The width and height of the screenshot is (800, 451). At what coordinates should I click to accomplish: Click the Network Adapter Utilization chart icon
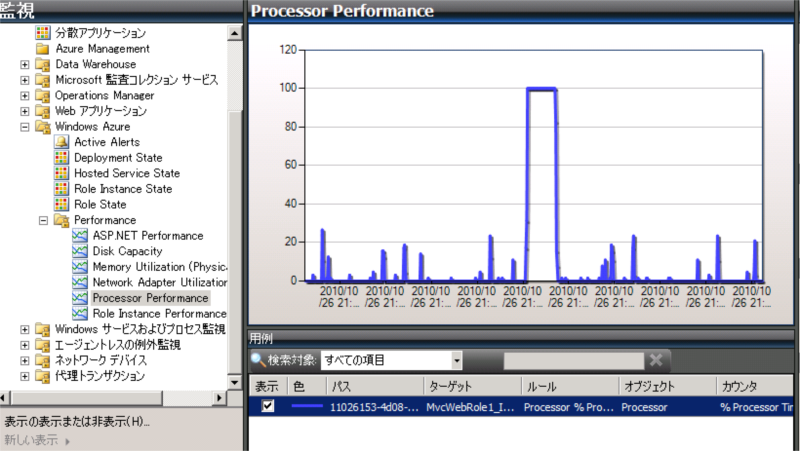click(x=80, y=282)
